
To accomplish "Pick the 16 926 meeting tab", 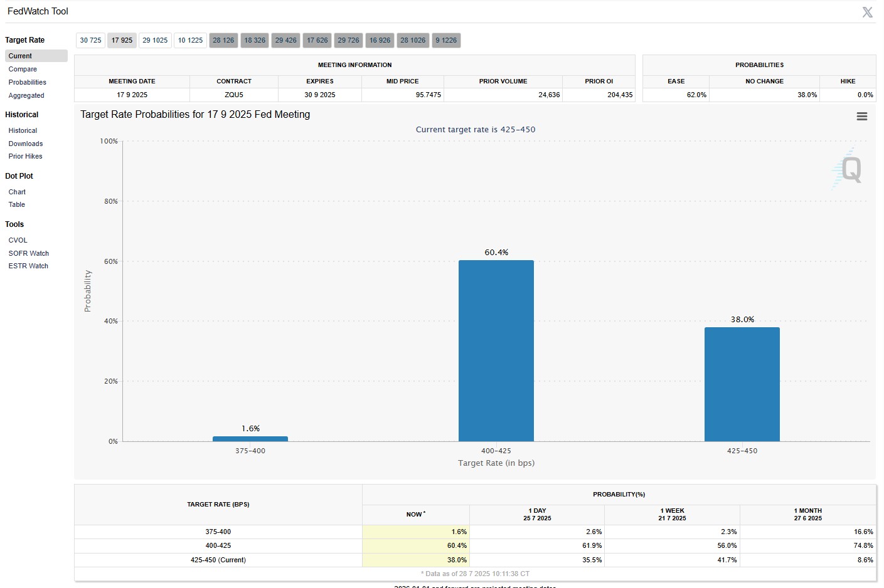I will 380,40.
